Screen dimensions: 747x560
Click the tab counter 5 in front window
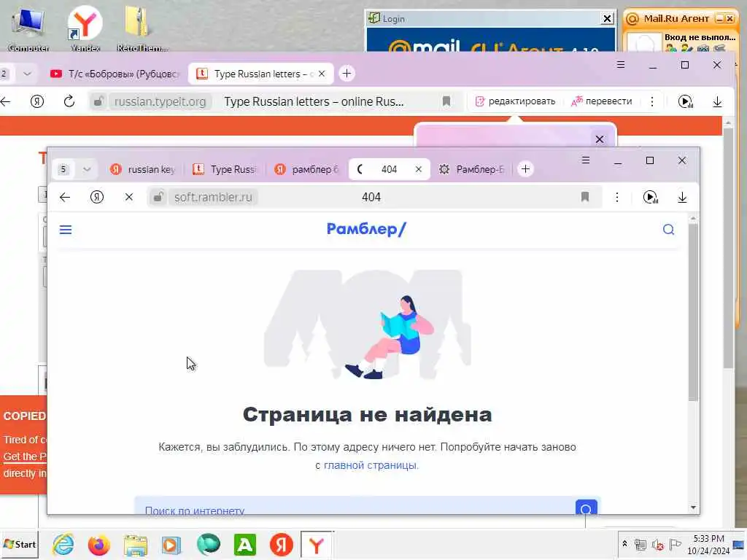point(63,169)
